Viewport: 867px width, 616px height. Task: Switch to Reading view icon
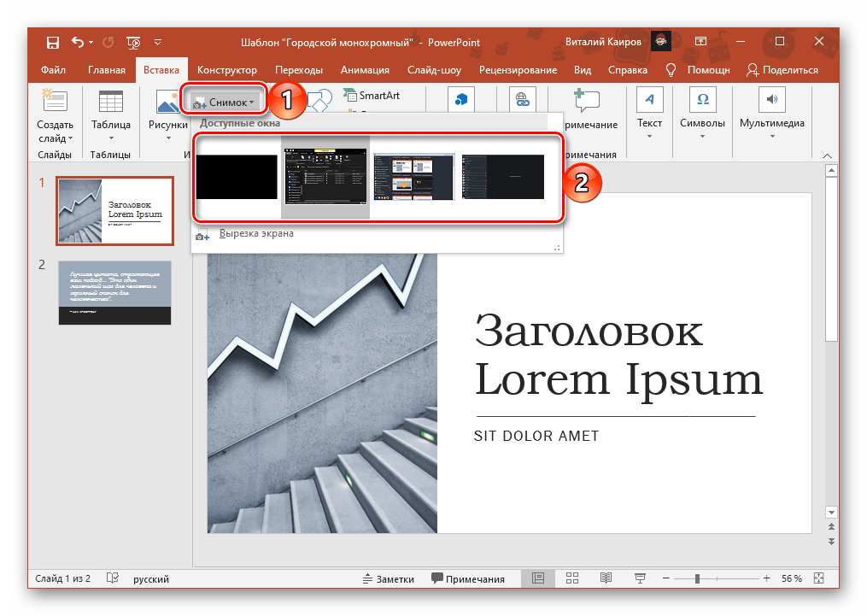point(606,578)
